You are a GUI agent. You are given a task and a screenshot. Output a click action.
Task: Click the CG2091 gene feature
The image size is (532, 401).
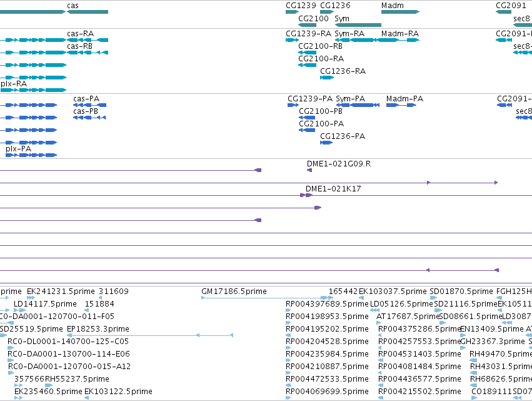pyautogui.click(x=503, y=12)
